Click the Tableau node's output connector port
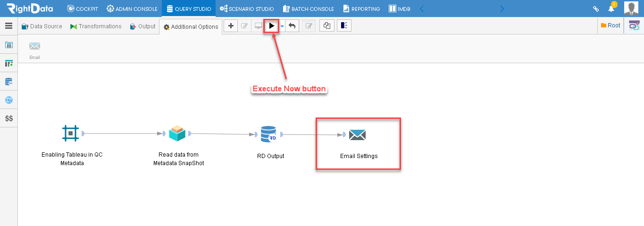This screenshot has width=644, height=226. (83, 134)
